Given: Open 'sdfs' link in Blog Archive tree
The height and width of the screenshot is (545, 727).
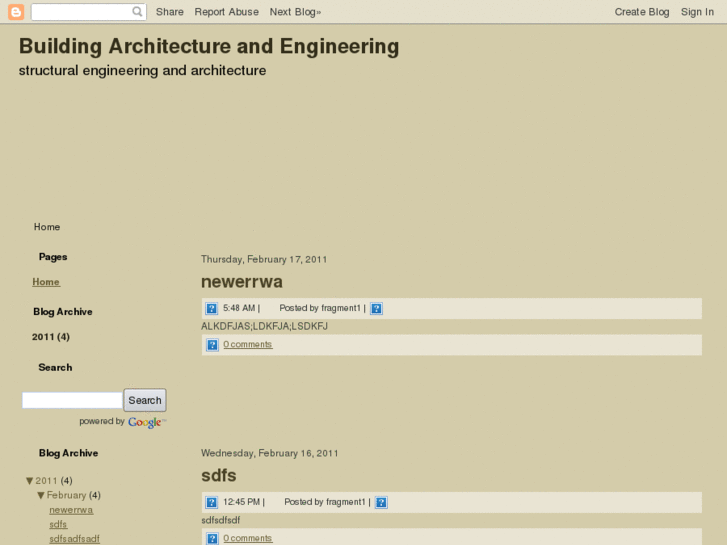Looking at the screenshot, I should tap(58, 525).
